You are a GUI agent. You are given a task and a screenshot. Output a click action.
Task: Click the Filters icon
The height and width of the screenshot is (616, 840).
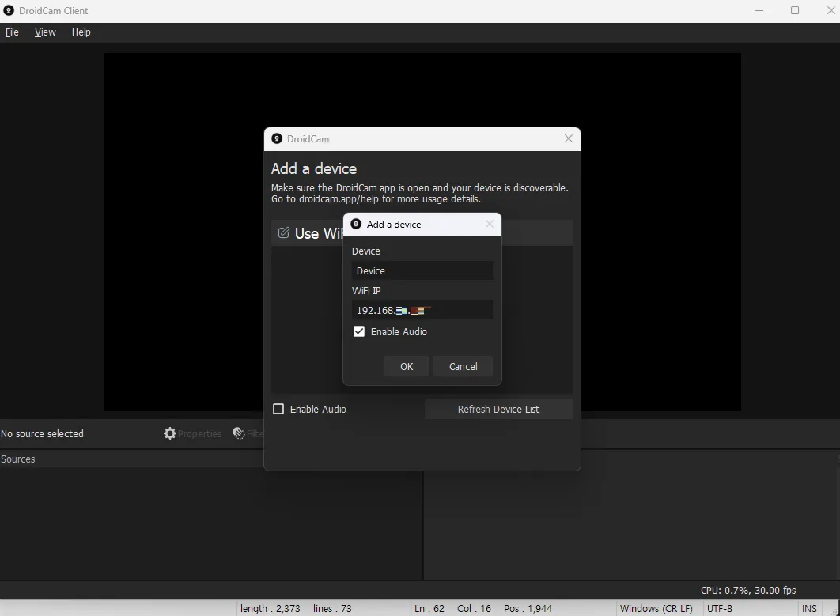(239, 433)
